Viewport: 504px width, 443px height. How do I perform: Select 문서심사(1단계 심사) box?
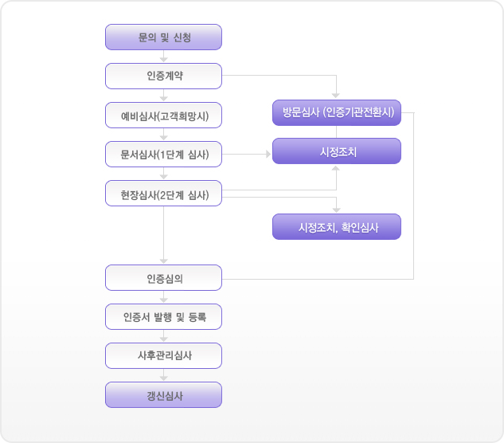point(163,154)
